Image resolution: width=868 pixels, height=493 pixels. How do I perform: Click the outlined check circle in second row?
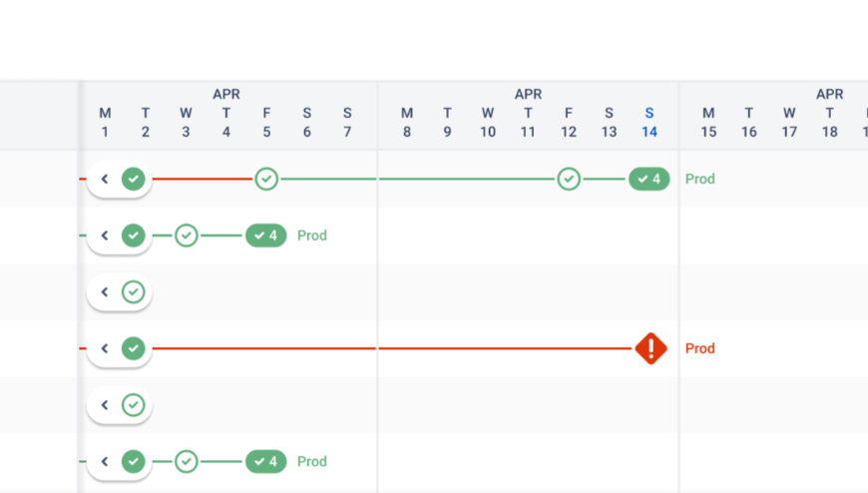point(187,236)
